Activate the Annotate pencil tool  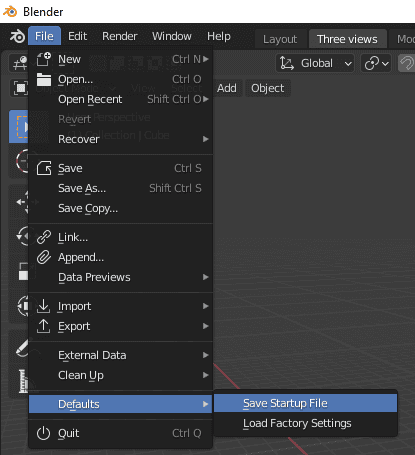22,347
